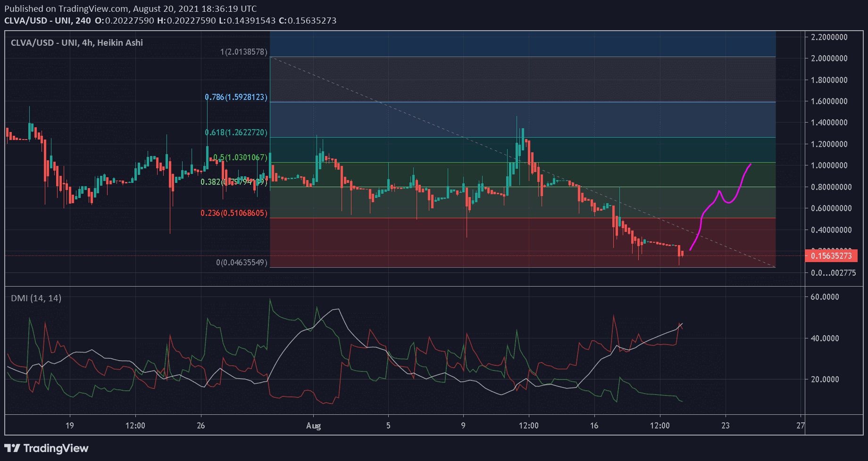Viewport: 868px width, 461px height.
Task: Click the 23 date on time axis
Action: click(x=725, y=426)
